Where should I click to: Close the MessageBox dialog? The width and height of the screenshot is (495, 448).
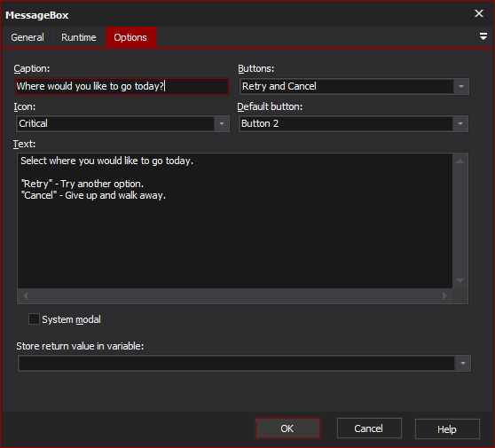pos(479,13)
